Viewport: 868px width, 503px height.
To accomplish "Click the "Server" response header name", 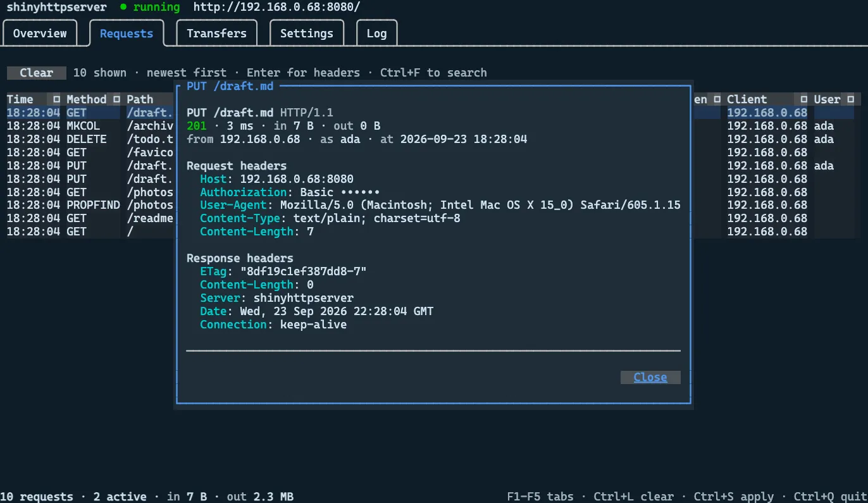I will (x=220, y=298).
